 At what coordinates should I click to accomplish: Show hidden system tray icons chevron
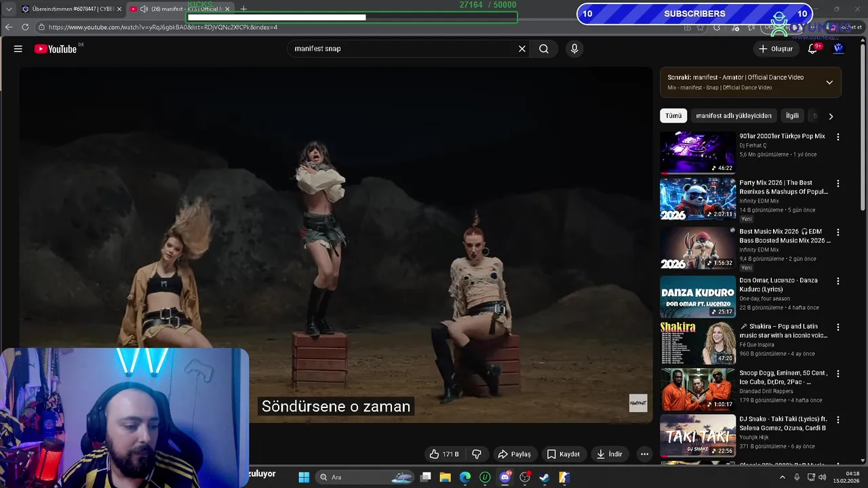pyautogui.click(x=782, y=477)
